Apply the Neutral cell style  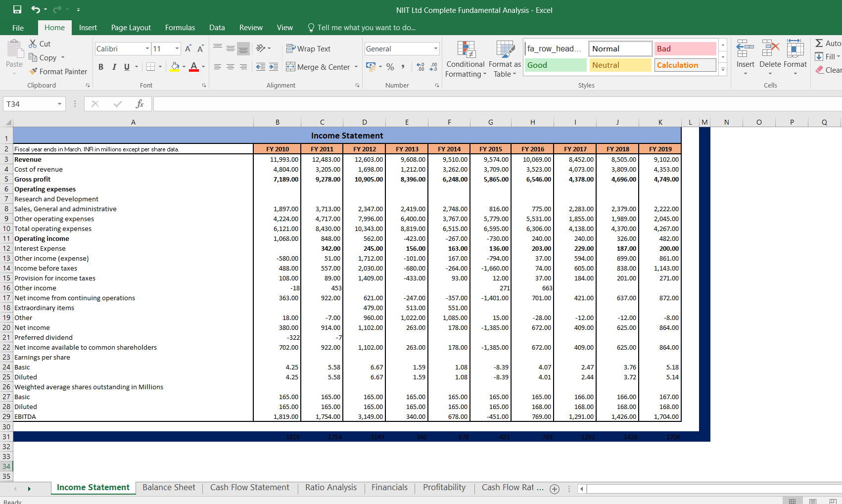click(620, 65)
